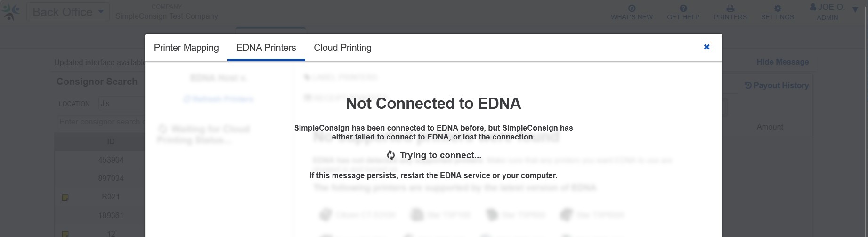Open the Printers icon in header
This screenshot has height=237, width=868.
(x=730, y=8)
